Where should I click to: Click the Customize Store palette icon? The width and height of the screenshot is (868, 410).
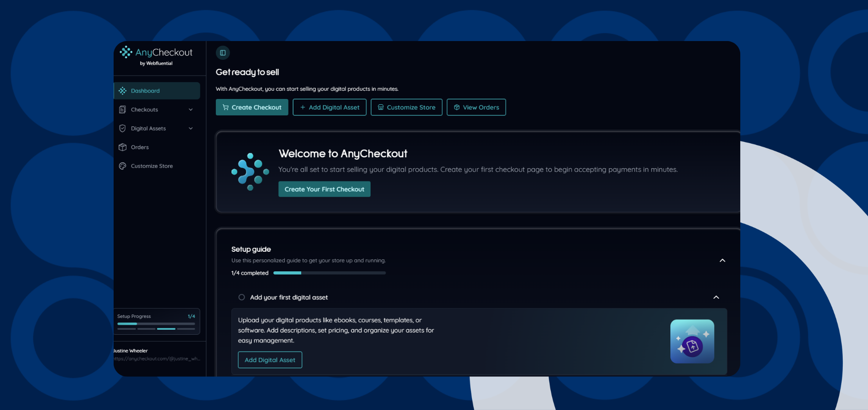pyautogui.click(x=122, y=166)
